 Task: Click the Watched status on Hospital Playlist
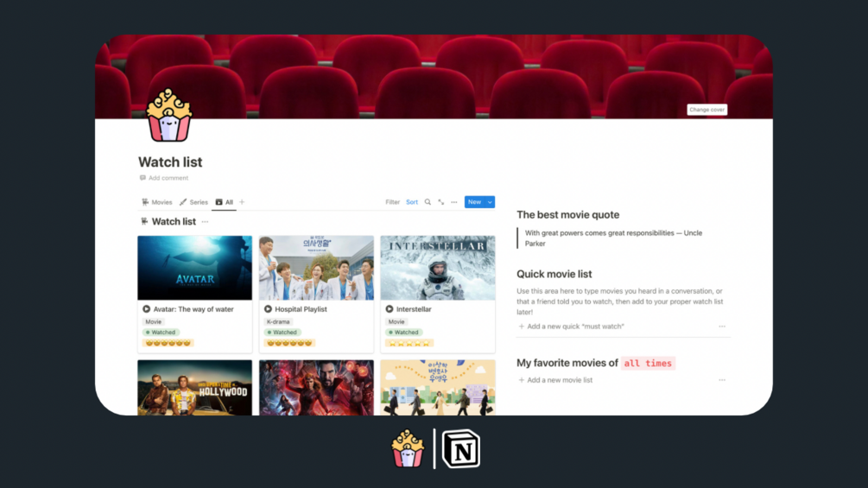[x=282, y=333]
